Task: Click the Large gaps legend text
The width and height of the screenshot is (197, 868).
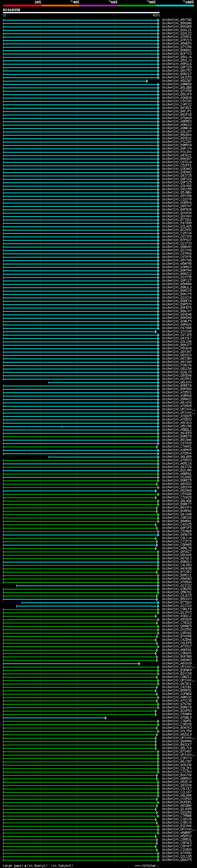Action: tap(38, 865)
